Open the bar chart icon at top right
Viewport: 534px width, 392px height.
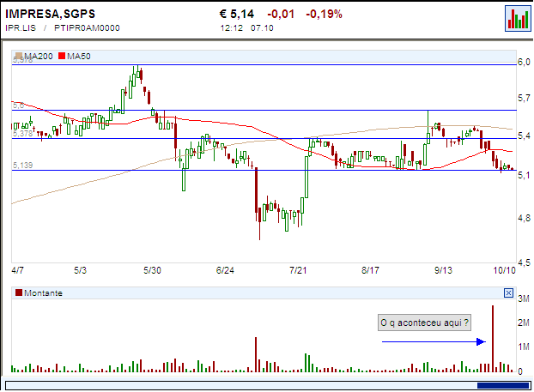[x=518, y=18]
